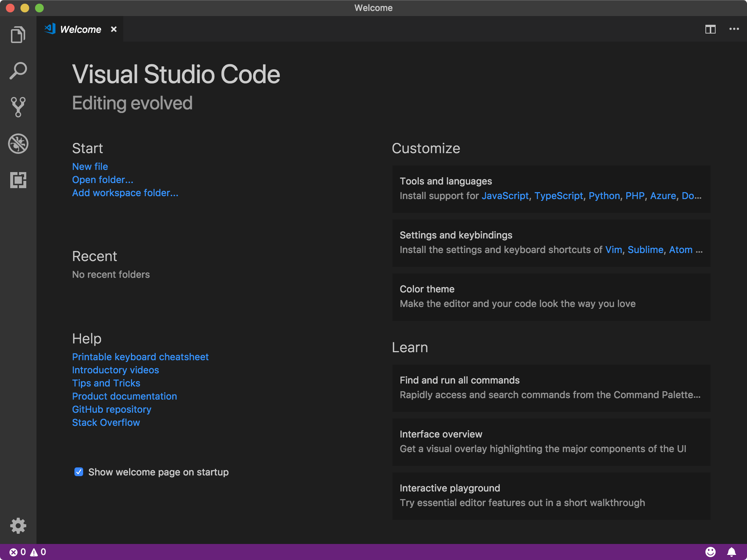Click the Open folder... link
Screen dimensions: 747x560
pyautogui.click(x=102, y=180)
